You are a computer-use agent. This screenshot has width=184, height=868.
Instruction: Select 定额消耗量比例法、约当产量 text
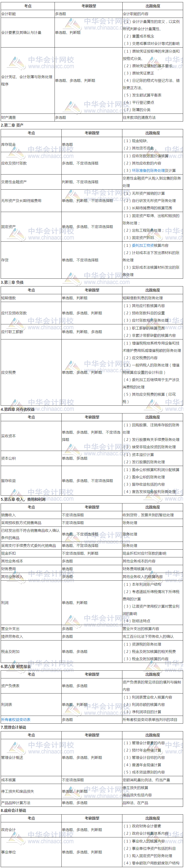point(146,780)
